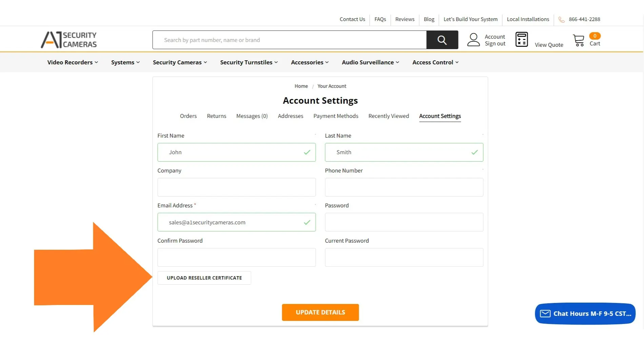The image size is (644, 347).
Task: Click Upload Reseller Certificate
Action: [204, 278]
